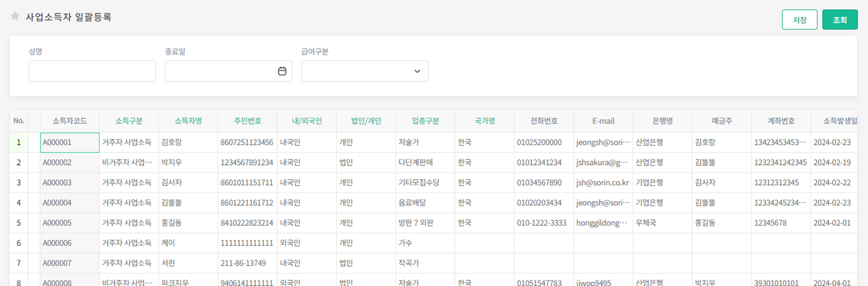Image resolution: width=868 pixels, height=286 pixels.
Task: Select row number 3 in the grid
Action: click(x=18, y=183)
